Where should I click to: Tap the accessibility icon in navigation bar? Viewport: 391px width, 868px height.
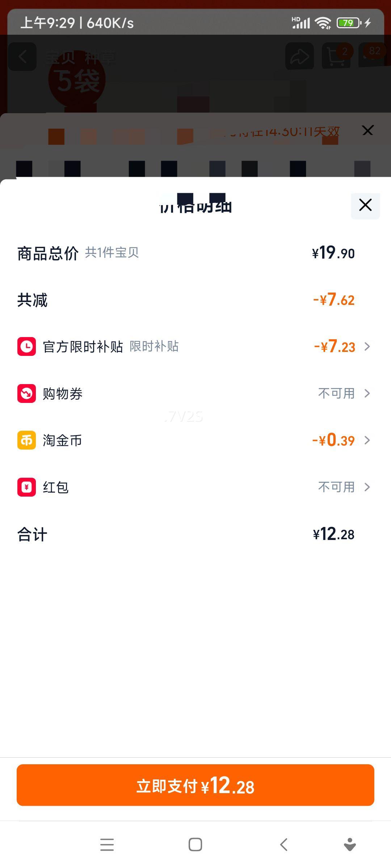coord(350,845)
